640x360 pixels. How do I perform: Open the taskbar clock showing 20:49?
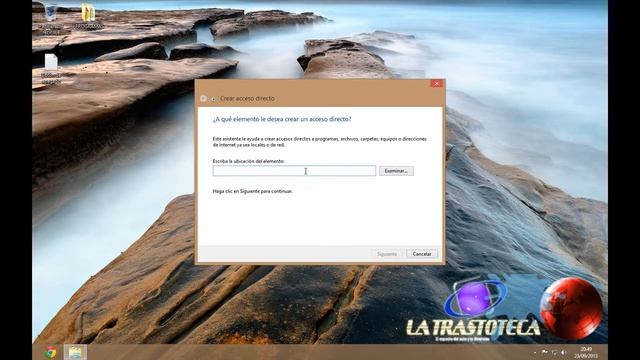tap(586, 353)
